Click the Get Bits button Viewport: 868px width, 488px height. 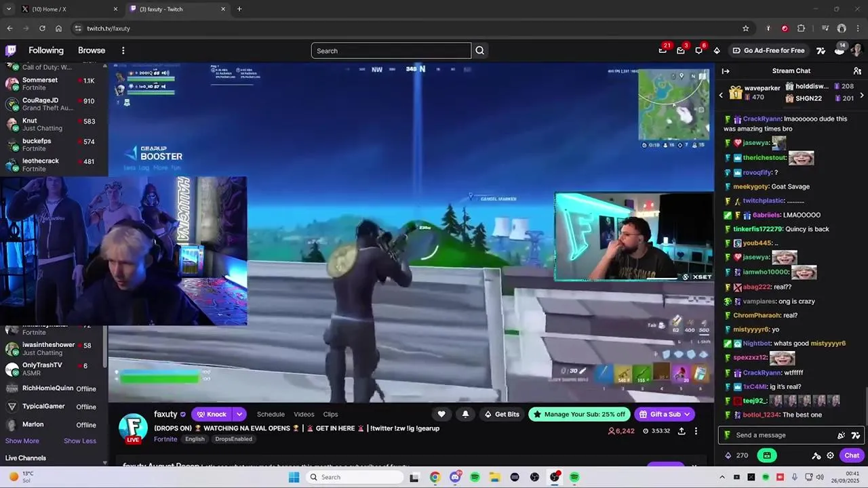(501, 414)
